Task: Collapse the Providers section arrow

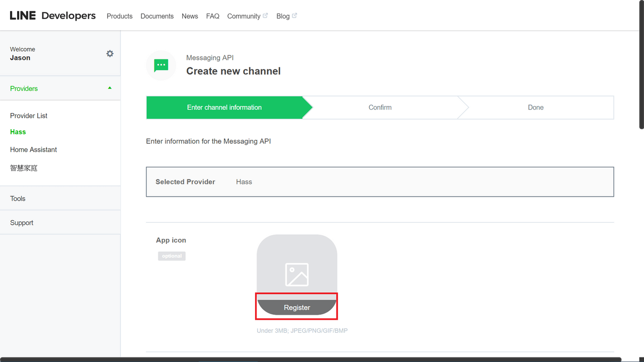Action: (x=110, y=88)
